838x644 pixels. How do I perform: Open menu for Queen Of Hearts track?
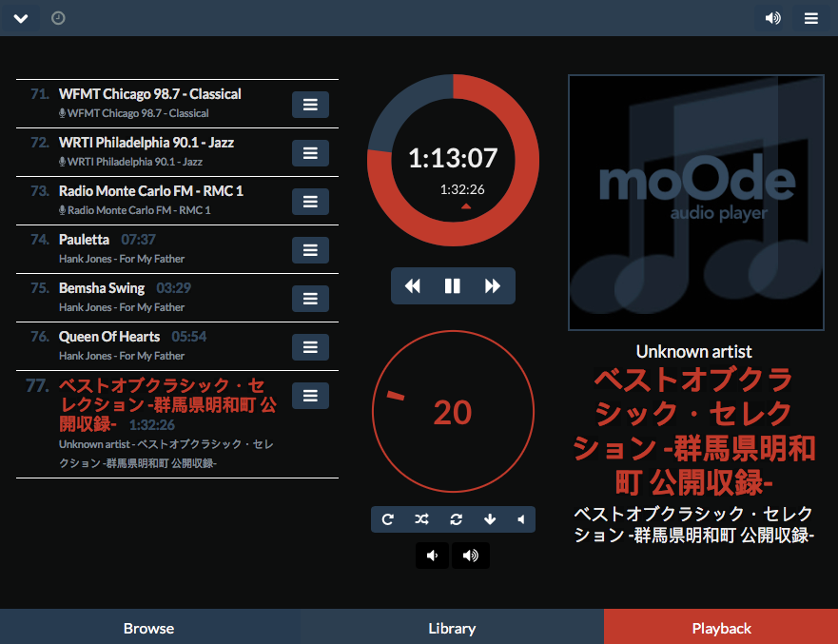[x=310, y=347]
